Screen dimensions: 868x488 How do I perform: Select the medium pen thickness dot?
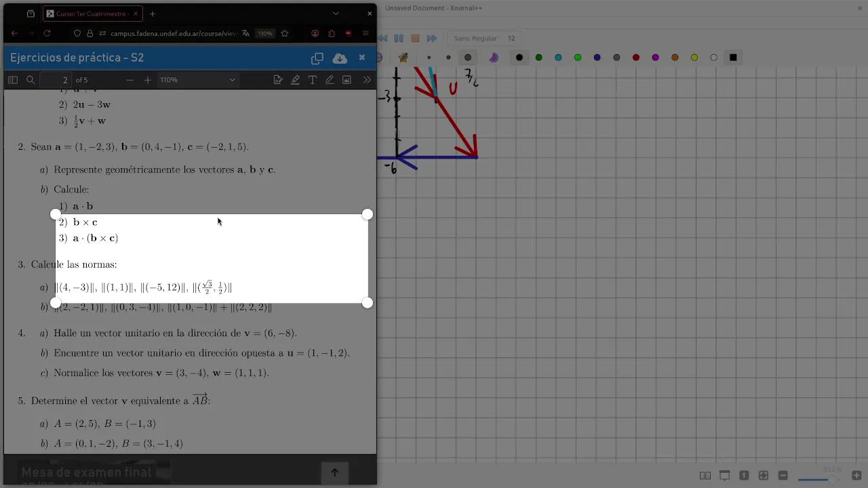pos(448,58)
